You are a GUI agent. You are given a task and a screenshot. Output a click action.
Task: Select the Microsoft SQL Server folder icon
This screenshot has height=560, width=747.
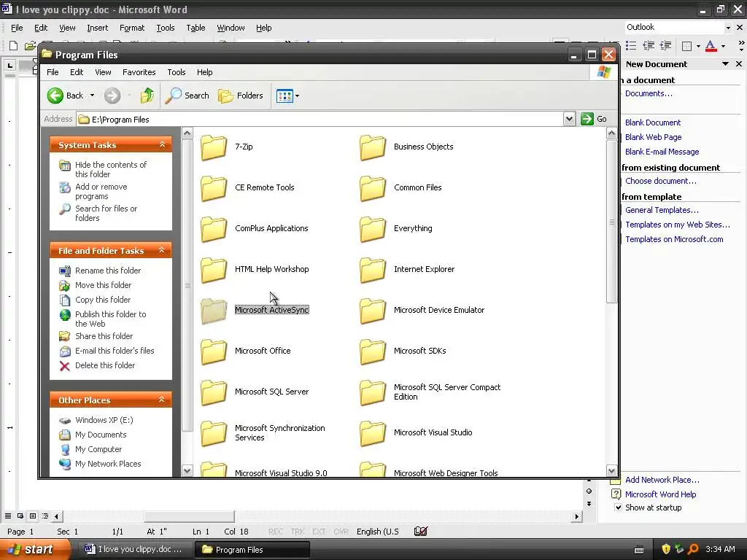[214, 393]
